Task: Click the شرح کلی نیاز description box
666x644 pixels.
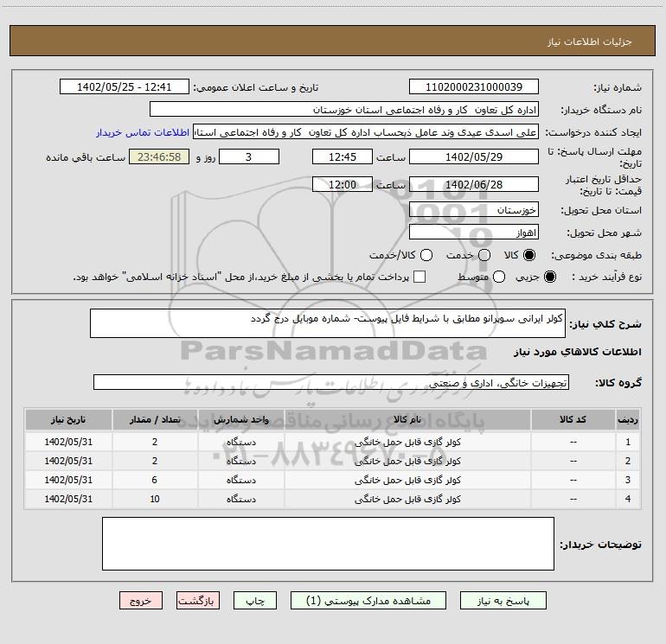Action: pyautogui.click(x=328, y=323)
